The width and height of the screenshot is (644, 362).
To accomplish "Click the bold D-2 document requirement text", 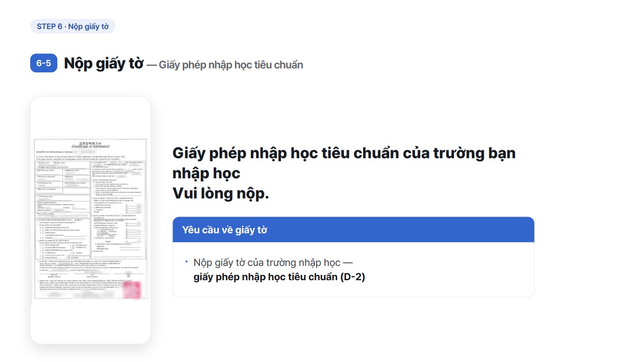I will coord(279,277).
